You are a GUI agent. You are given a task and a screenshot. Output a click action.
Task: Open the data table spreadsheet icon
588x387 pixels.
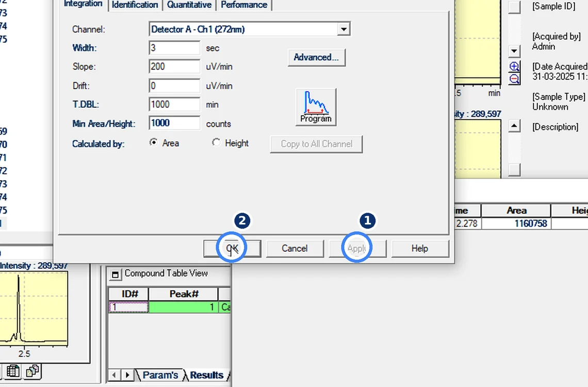(13, 371)
